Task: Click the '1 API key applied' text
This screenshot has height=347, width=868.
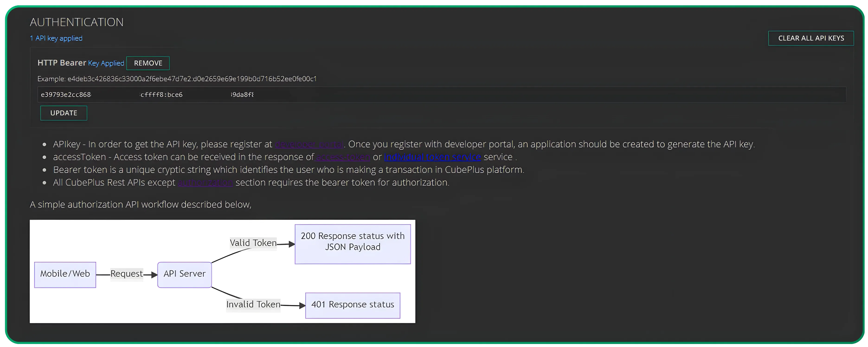Action: point(56,38)
